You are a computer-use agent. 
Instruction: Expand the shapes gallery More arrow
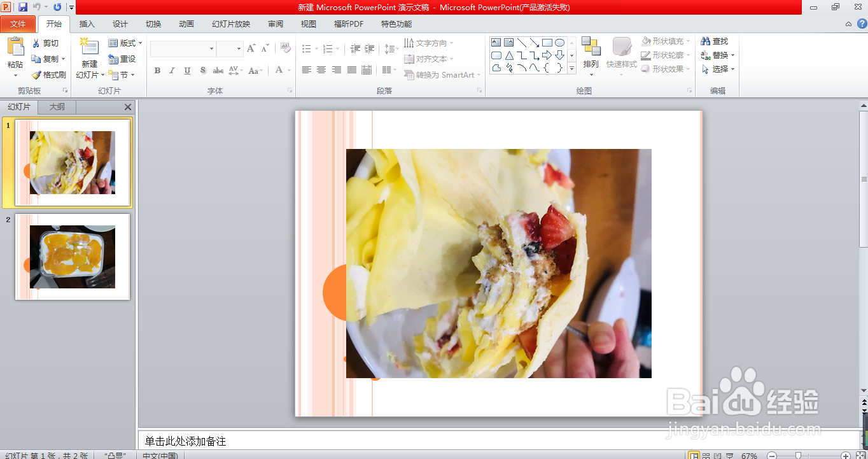pos(571,68)
